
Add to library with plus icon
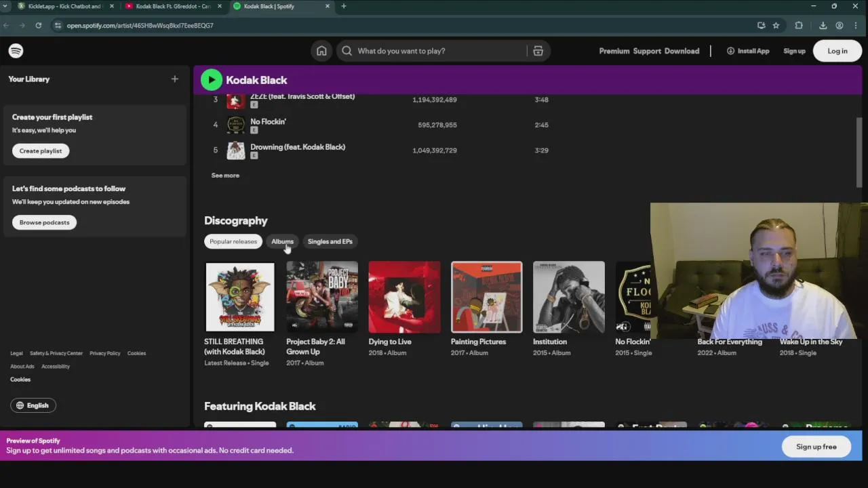coord(174,79)
